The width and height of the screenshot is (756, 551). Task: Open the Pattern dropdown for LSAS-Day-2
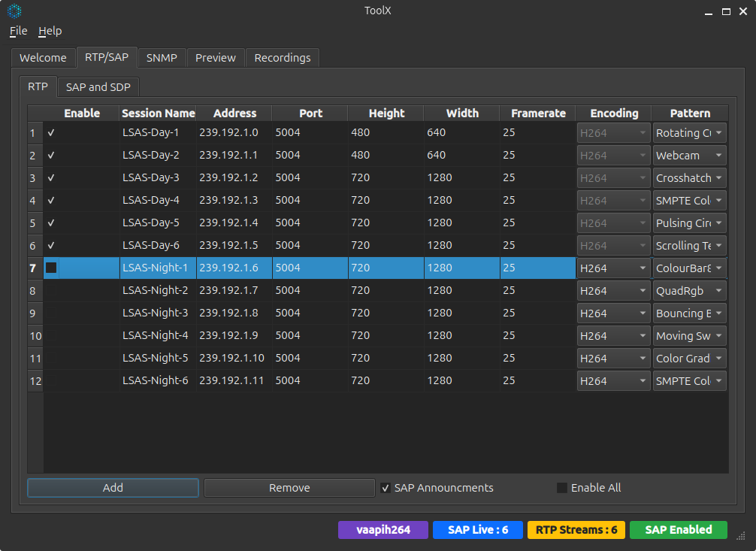689,156
